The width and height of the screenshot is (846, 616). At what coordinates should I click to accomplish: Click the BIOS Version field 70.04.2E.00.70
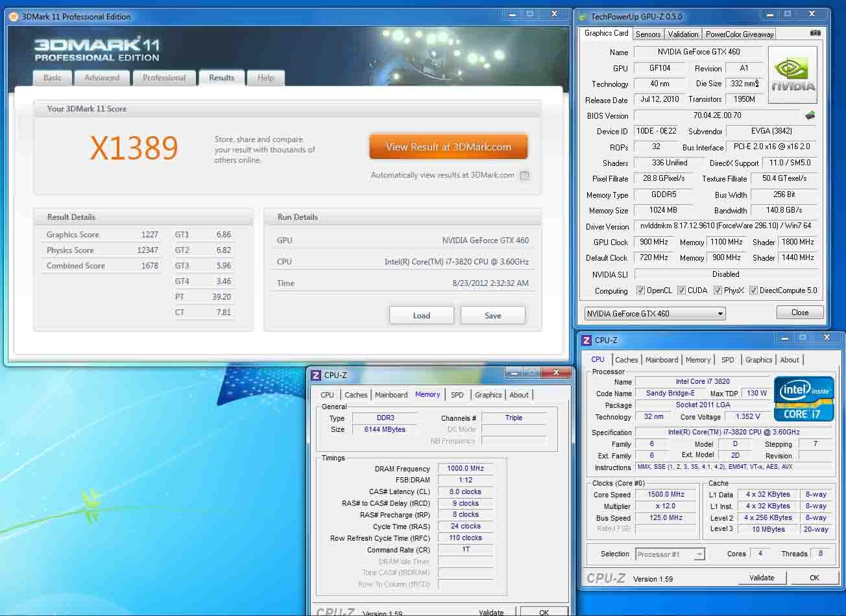coord(717,115)
